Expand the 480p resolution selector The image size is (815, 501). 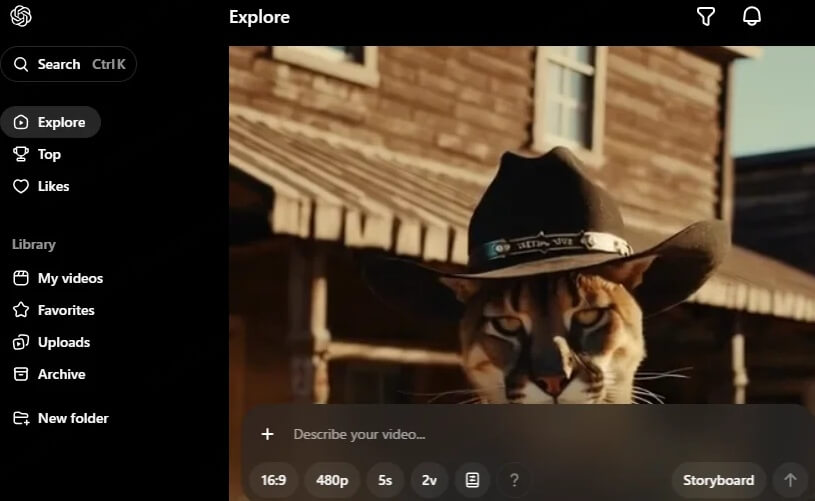click(332, 480)
